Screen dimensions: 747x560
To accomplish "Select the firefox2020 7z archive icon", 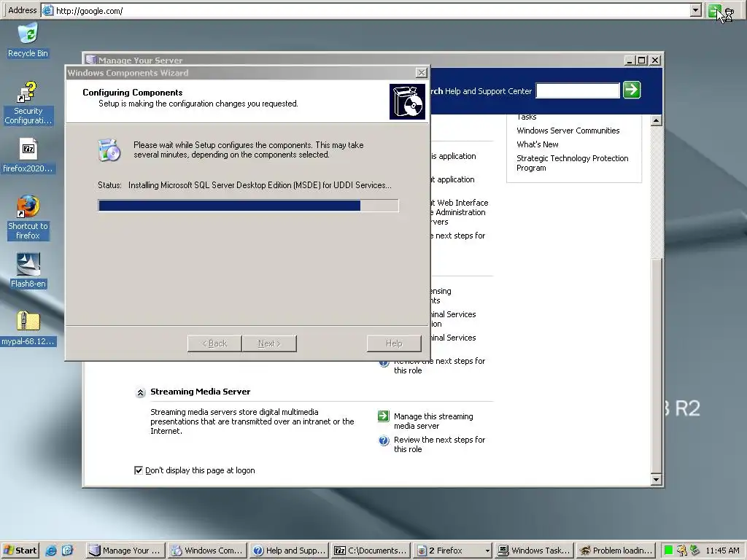I will click(x=28, y=156).
